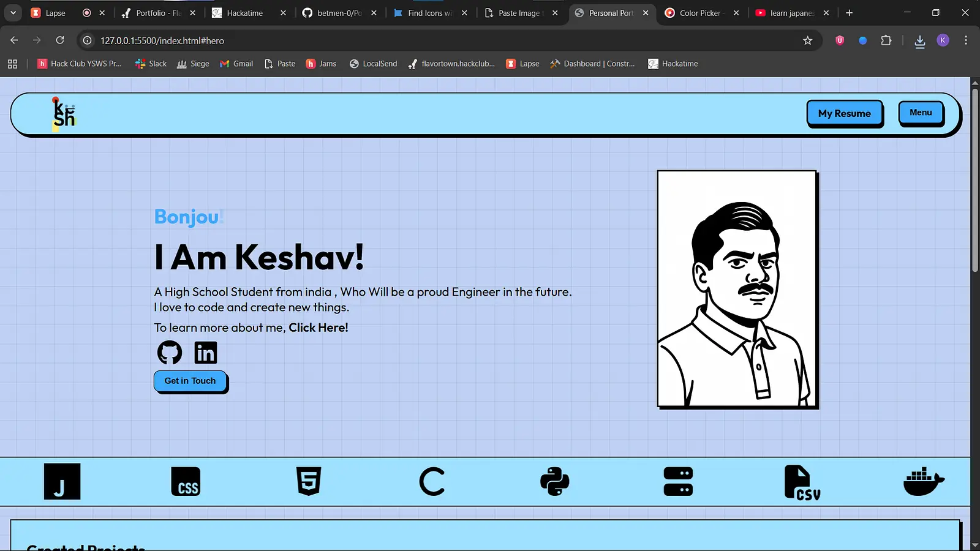This screenshot has height=551, width=980.
Task: Open the browser Extensions puzzle icon
Action: [886, 40]
